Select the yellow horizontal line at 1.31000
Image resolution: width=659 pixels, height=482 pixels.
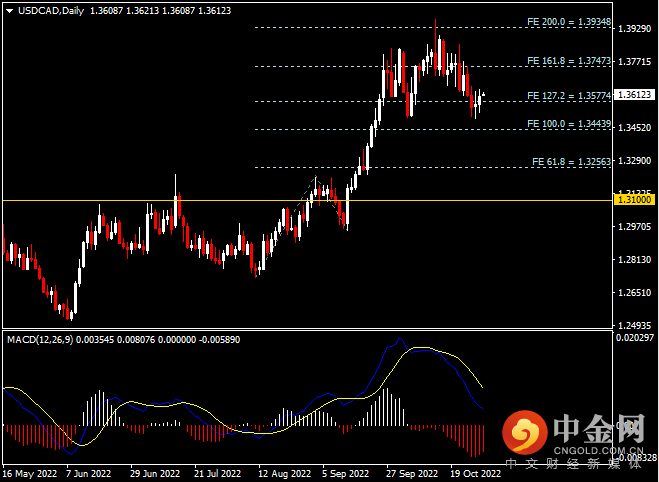click(307, 200)
